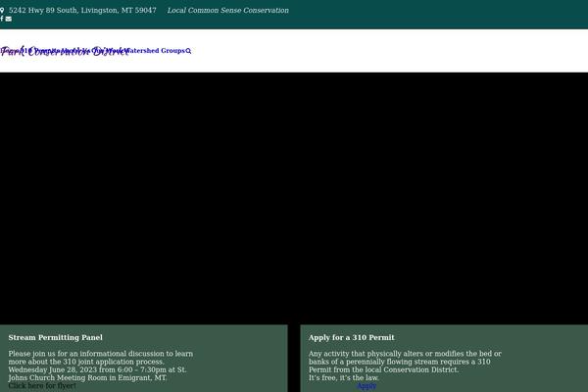
Task: Click the Apply link for 310 Permit
Action: point(367,385)
